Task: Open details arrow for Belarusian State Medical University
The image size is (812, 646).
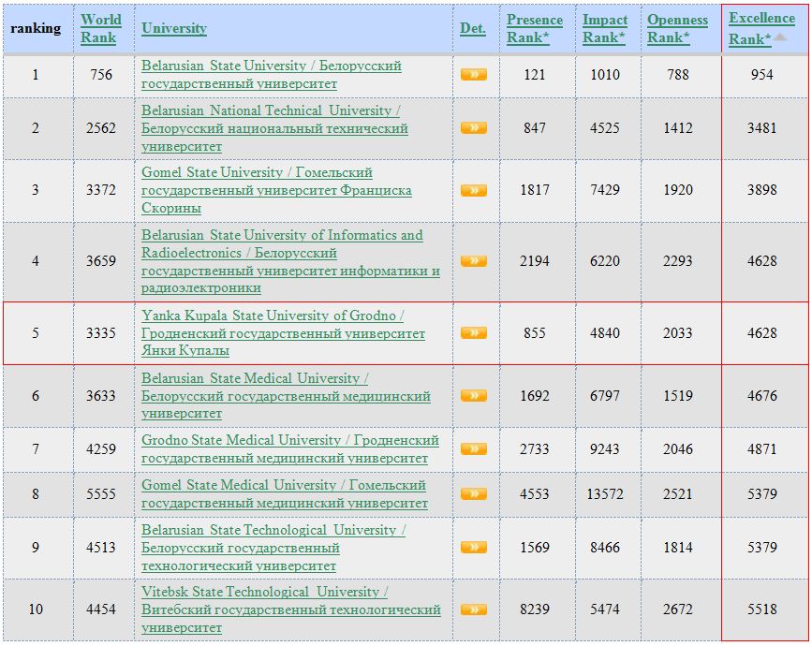Action: 473,396
